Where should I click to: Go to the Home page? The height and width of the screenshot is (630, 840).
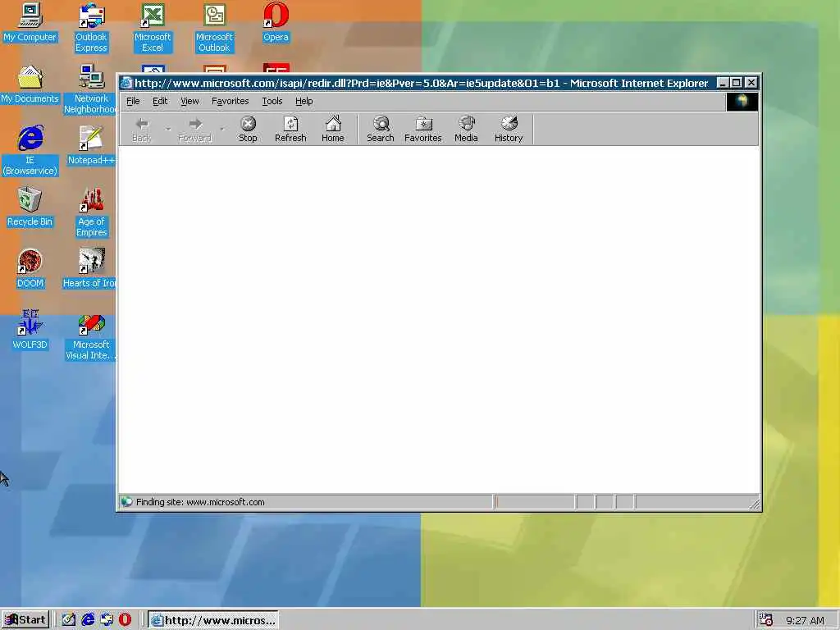point(333,129)
